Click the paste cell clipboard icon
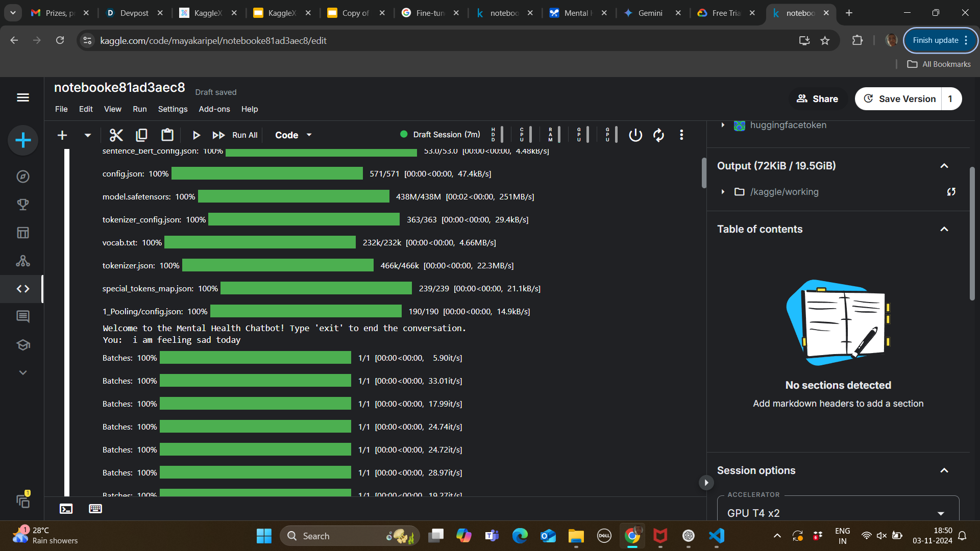The image size is (980, 551). 167,135
